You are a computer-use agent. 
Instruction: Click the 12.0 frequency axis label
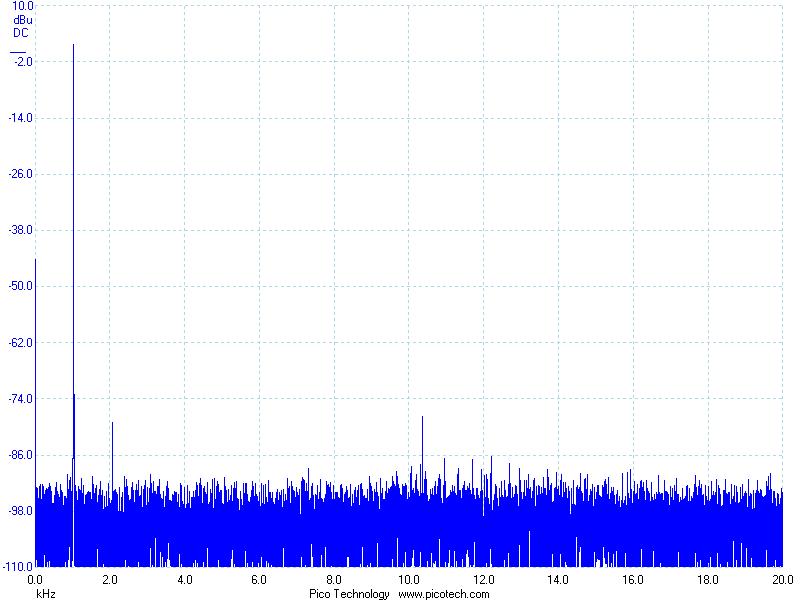[484, 580]
